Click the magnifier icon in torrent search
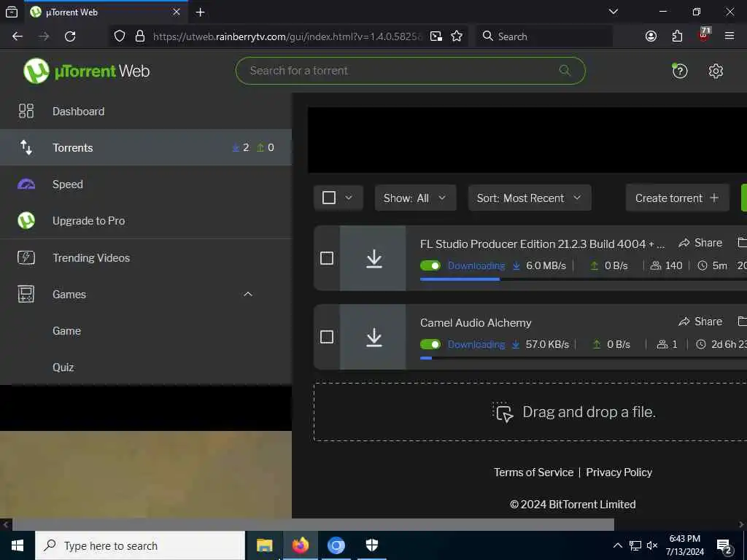The image size is (747, 560). tap(565, 71)
